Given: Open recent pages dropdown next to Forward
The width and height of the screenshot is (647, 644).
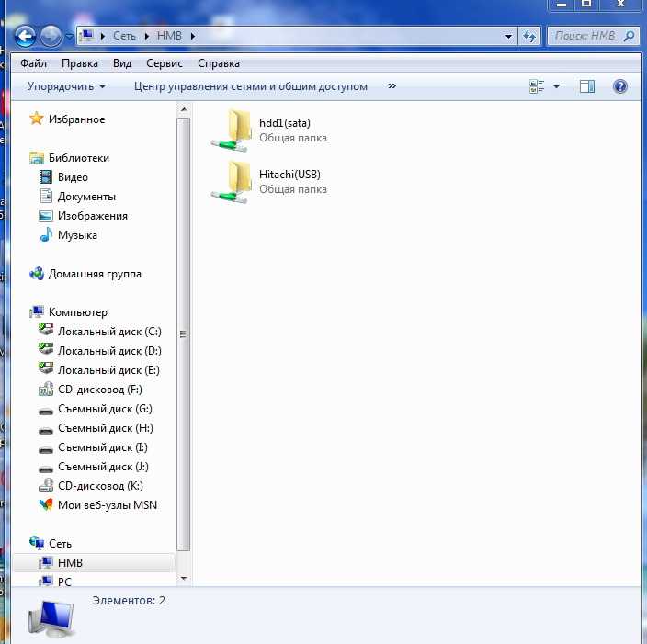Looking at the screenshot, I should tap(69, 37).
